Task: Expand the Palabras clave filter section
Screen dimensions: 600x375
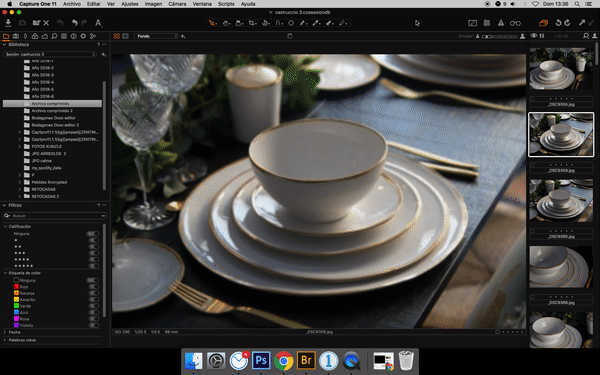Action: (5, 340)
